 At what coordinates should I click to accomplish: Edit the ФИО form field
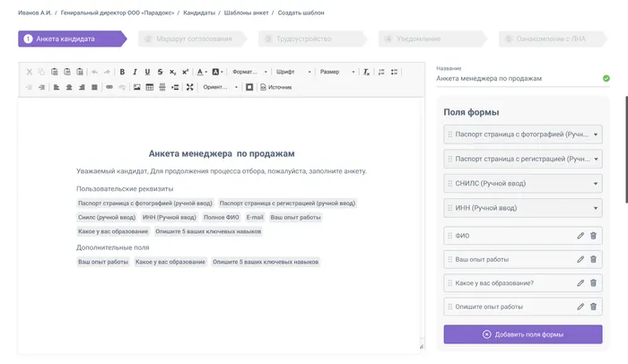[580, 236]
